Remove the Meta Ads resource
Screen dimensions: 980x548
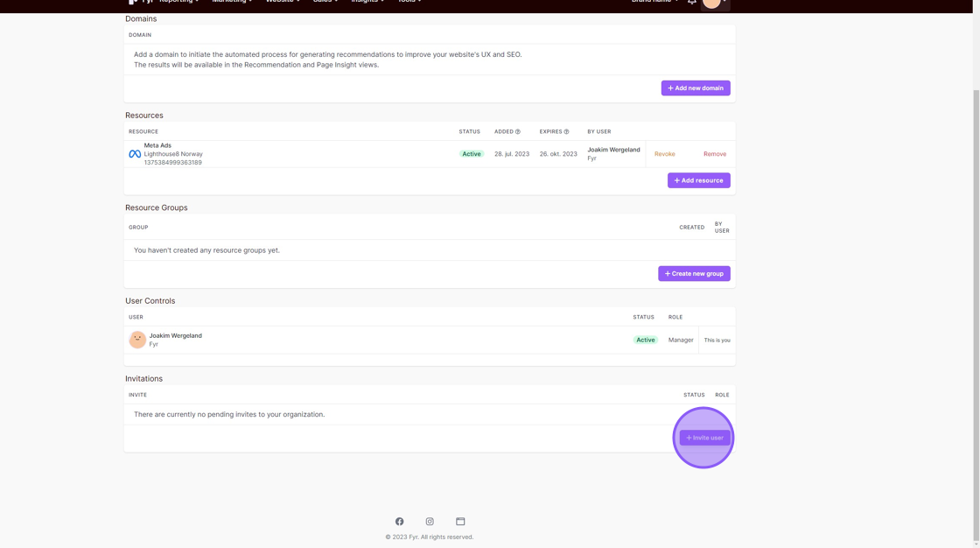(714, 154)
